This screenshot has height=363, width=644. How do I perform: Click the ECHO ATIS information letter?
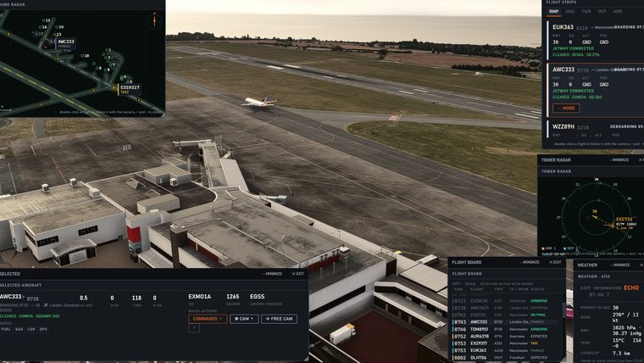[x=631, y=288]
